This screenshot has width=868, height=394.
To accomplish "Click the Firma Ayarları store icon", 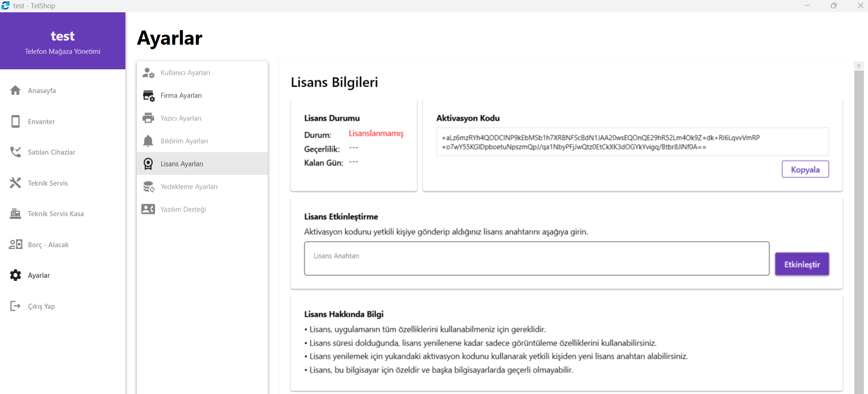I will pos(148,96).
